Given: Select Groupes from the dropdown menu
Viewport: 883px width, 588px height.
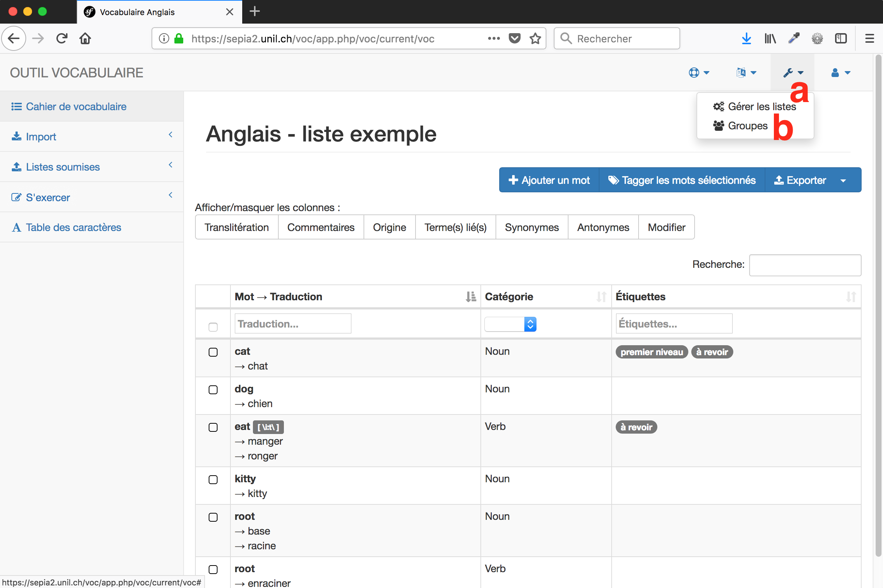Looking at the screenshot, I should pos(747,126).
